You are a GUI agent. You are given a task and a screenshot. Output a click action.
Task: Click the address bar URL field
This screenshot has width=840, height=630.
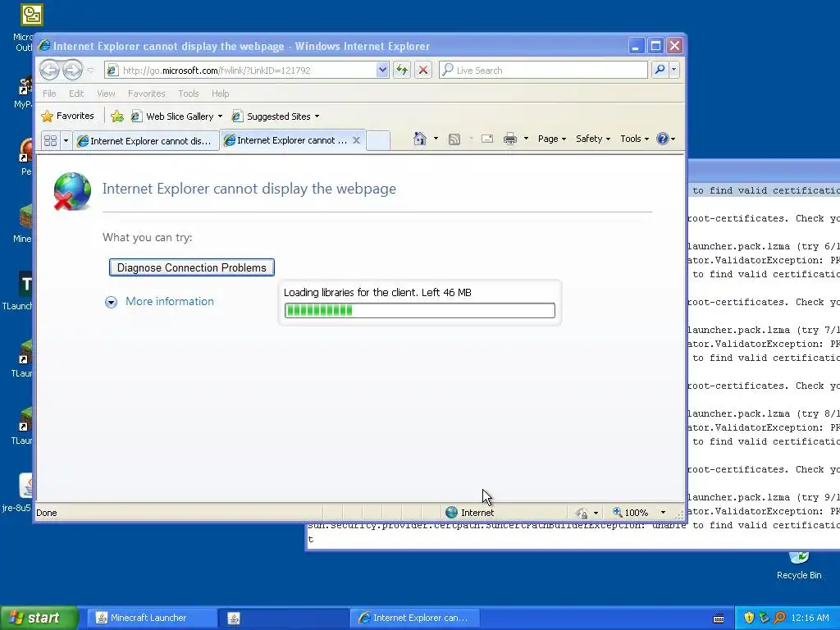point(240,71)
